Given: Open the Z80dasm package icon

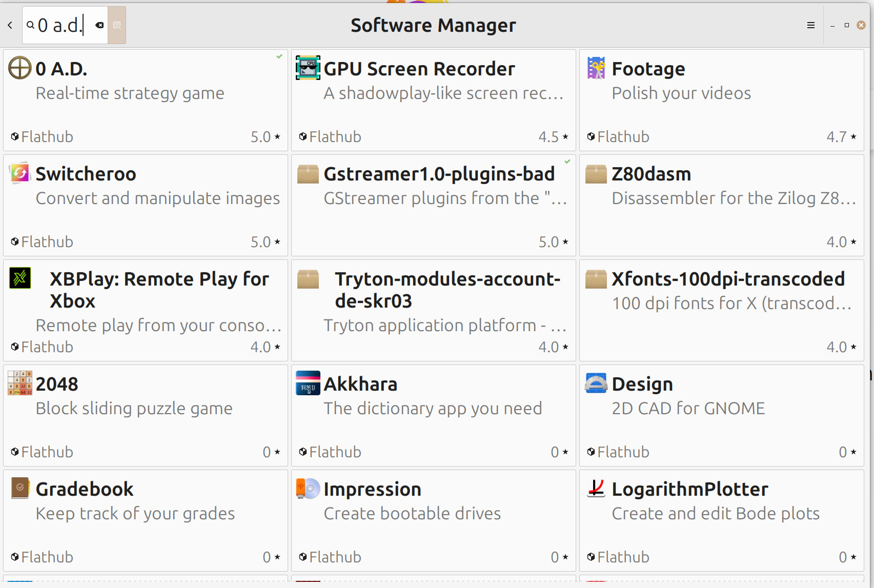Looking at the screenshot, I should point(596,173).
